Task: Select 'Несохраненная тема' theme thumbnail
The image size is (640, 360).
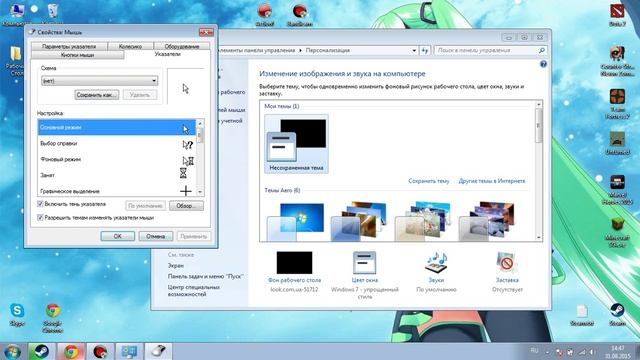Action: coord(296,144)
